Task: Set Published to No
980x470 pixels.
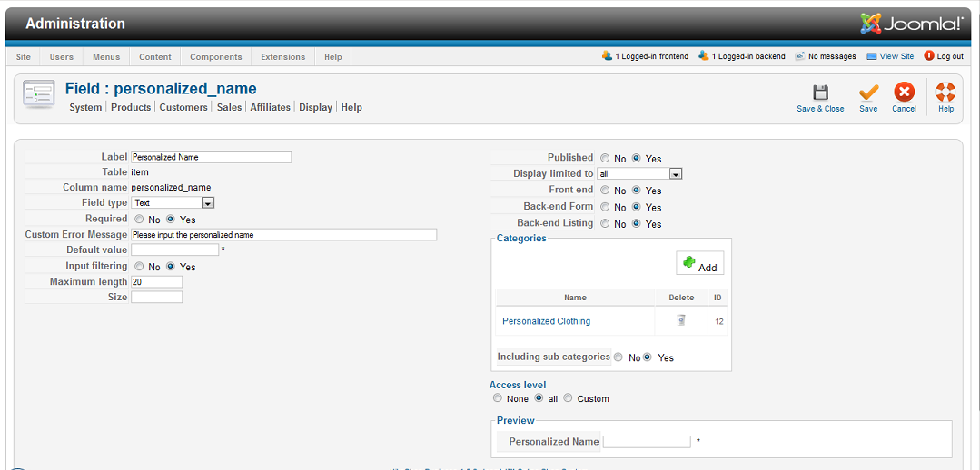Action: [605, 158]
